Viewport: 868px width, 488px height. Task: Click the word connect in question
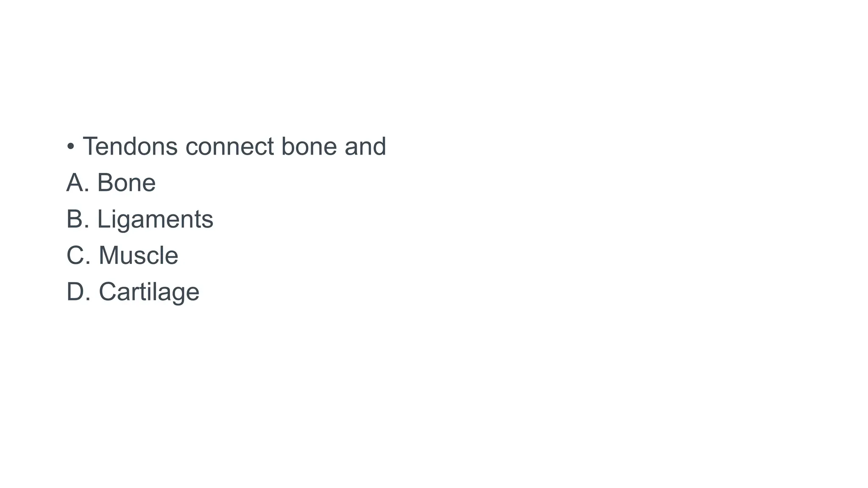229,147
